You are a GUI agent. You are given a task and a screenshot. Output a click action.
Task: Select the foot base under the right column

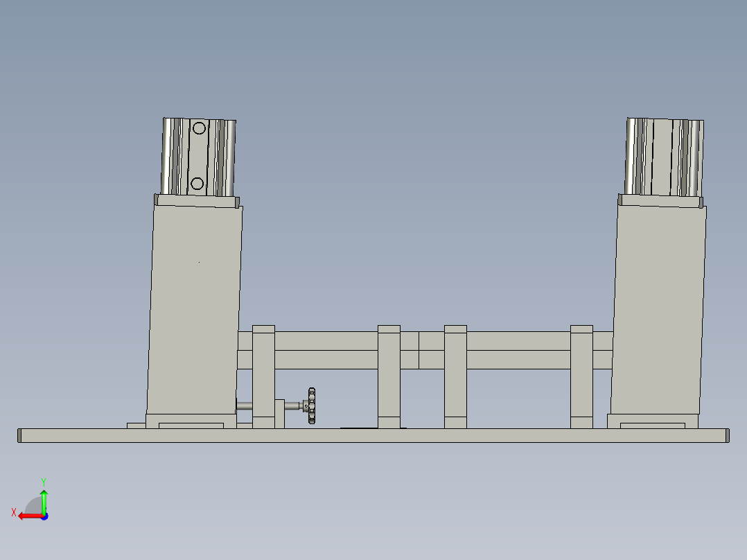(x=653, y=421)
